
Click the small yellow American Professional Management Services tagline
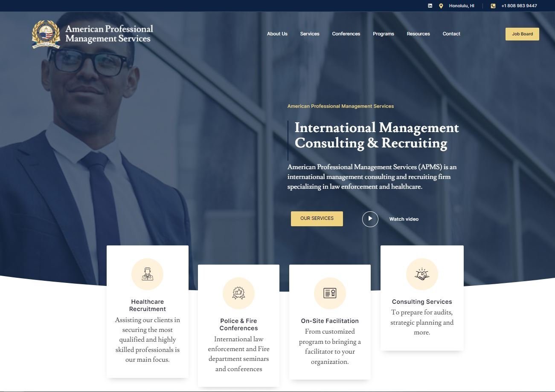point(340,106)
